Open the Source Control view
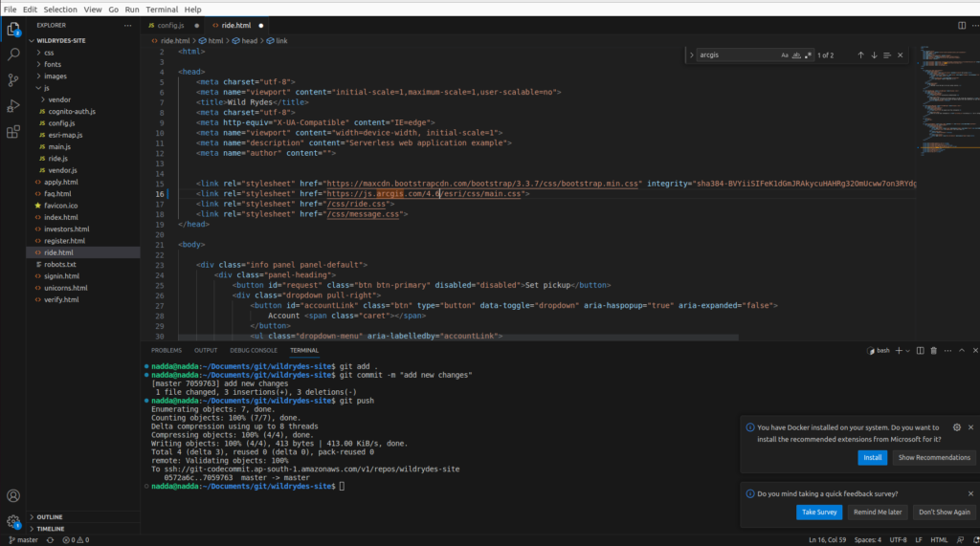This screenshot has height=546, width=980. pyautogui.click(x=13, y=80)
